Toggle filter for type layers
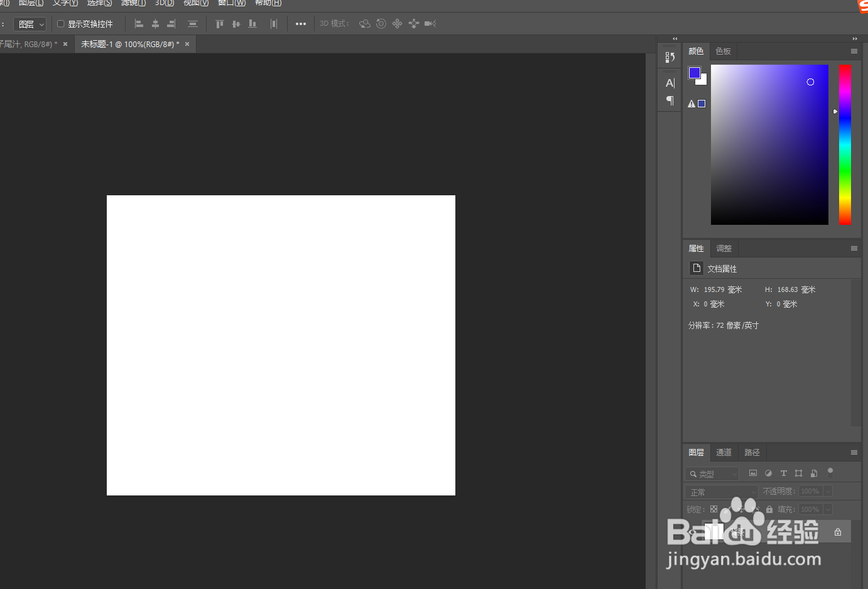This screenshot has width=868, height=589. pos(783,473)
